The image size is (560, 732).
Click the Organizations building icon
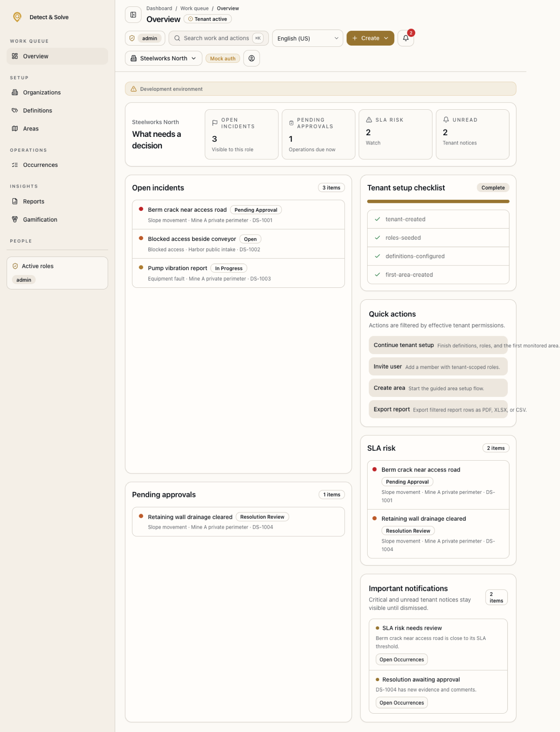tap(15, 92)
